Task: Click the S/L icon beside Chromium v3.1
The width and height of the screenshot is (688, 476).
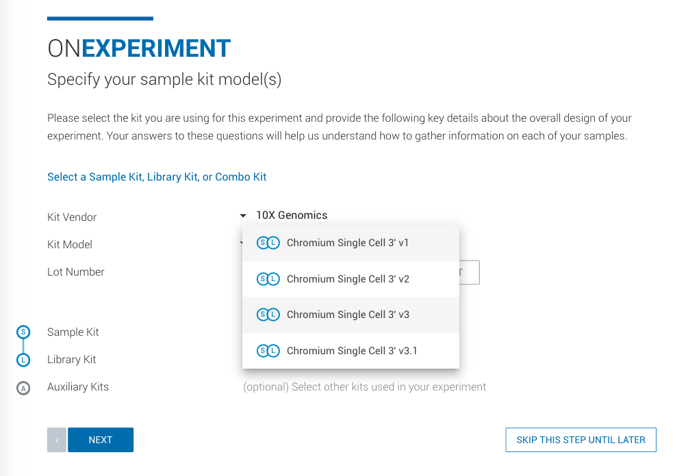Action: coord(268,351)
